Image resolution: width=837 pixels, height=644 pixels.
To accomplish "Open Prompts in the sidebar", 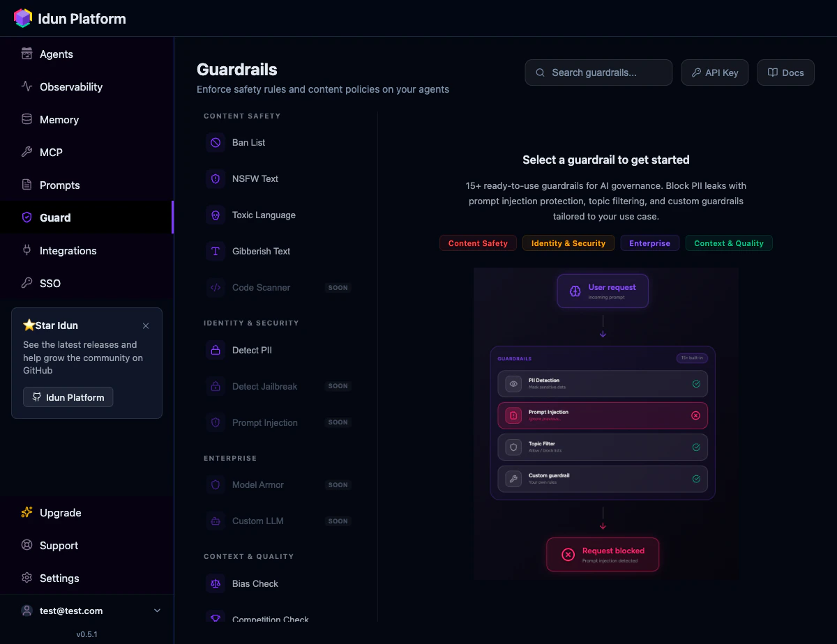I will [86, 185].
